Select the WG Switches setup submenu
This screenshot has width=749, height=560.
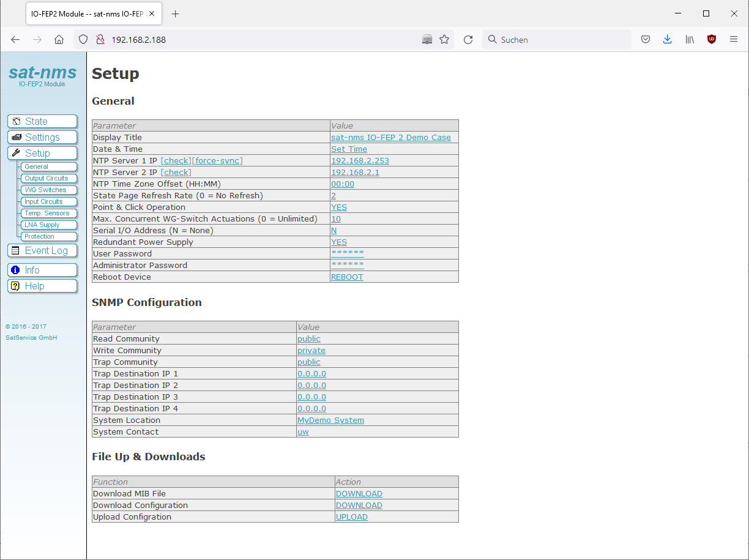pyautogui.click(x=46, y=190)
